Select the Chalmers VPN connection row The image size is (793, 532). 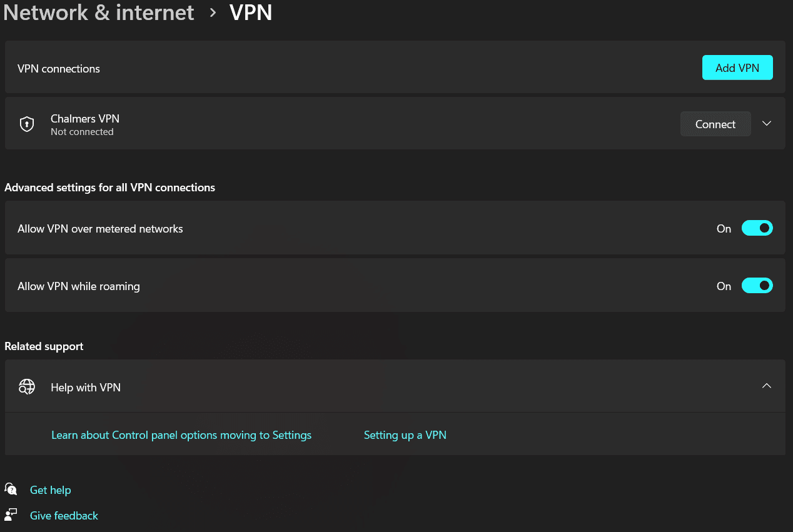point(395,123)
